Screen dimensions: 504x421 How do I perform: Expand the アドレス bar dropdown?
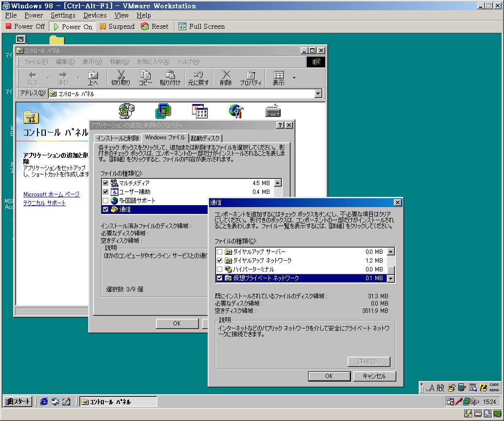coord(318,94)
